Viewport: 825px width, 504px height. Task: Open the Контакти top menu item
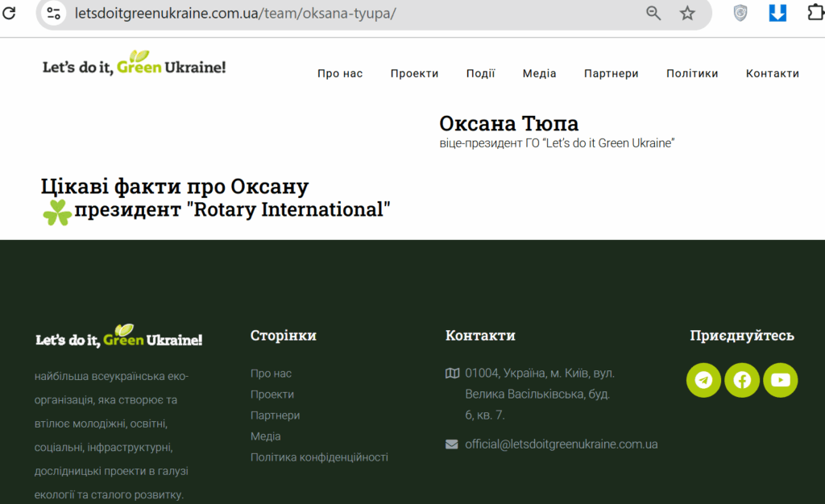click(773, 73)
